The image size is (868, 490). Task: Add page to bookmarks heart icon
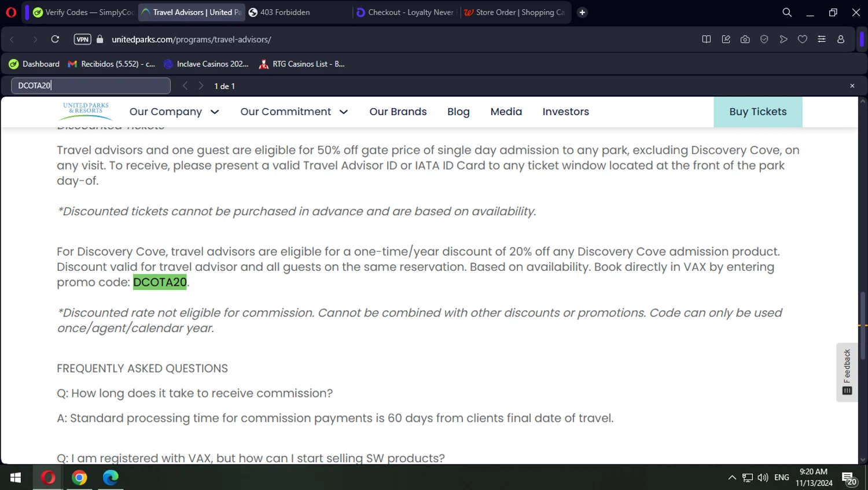point(802,39)
